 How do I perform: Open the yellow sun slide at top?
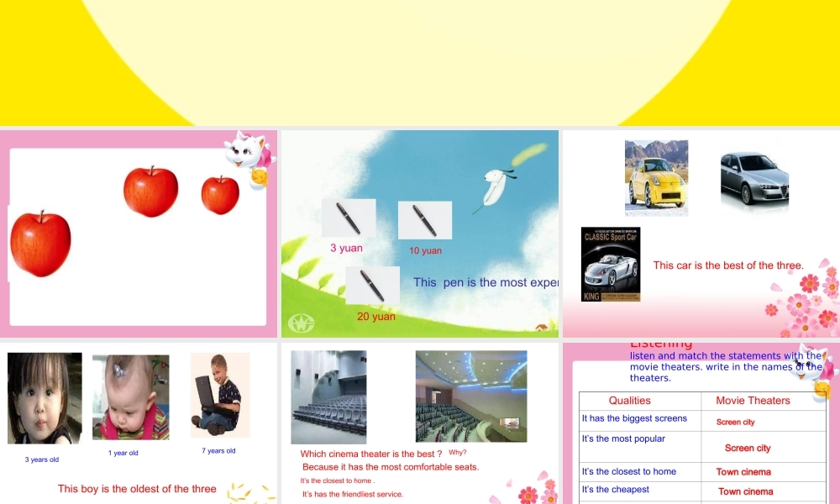point(420,63)
